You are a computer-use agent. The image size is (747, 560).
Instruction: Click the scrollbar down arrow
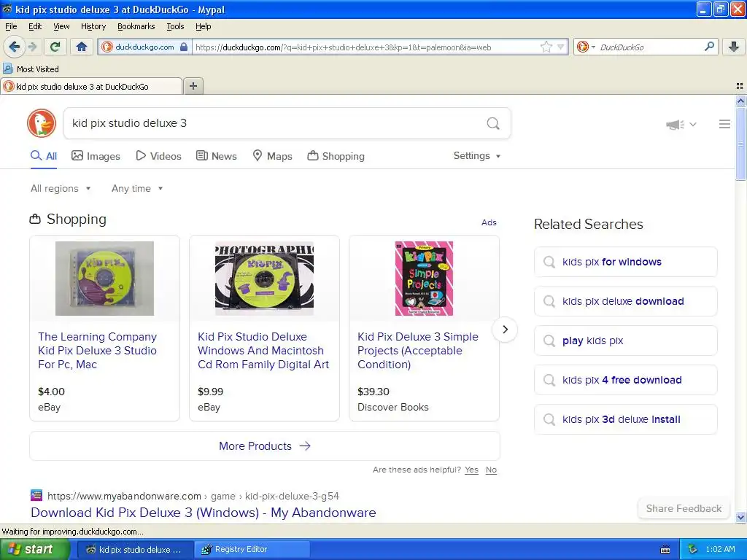pos(740,517)
